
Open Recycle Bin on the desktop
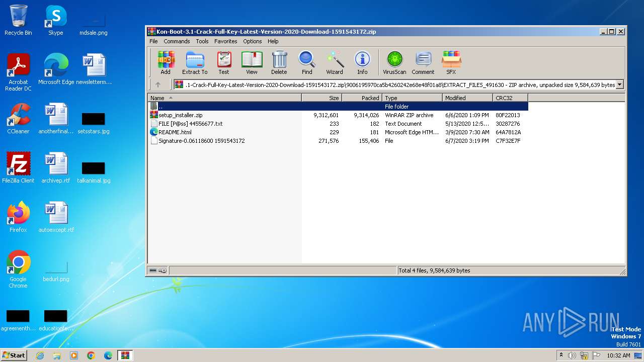18,20
